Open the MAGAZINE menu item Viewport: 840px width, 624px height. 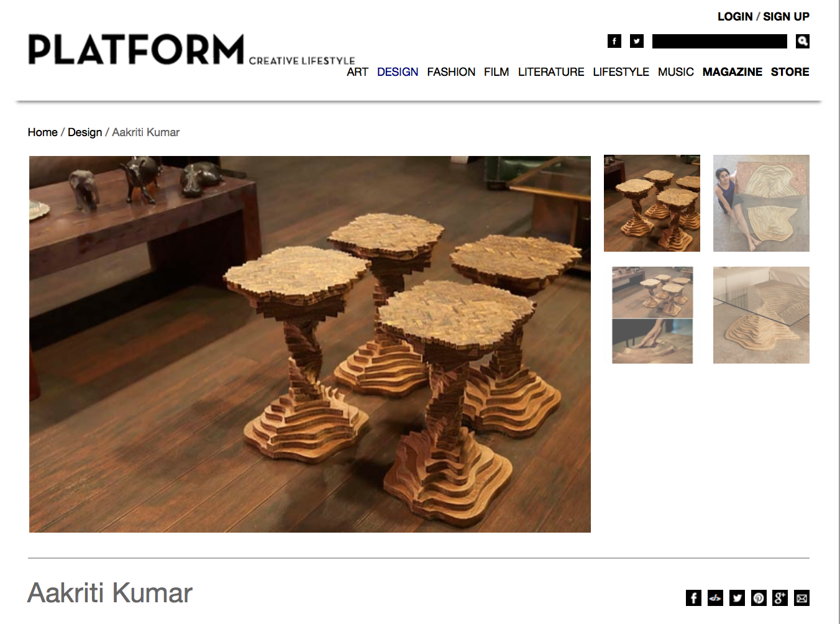point(732,72)
